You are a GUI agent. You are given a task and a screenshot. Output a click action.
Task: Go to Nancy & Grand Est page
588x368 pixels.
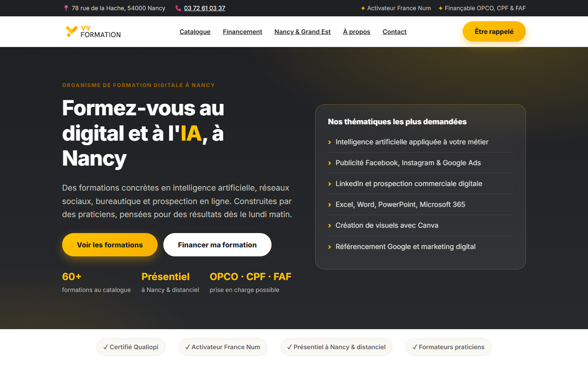tap(303, 31)
